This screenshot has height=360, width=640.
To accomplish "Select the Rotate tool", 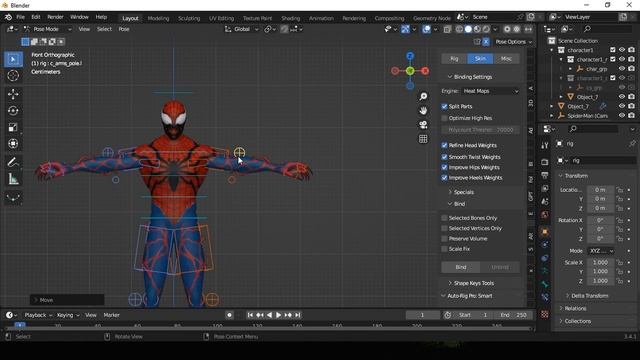I will click(13, 111).
